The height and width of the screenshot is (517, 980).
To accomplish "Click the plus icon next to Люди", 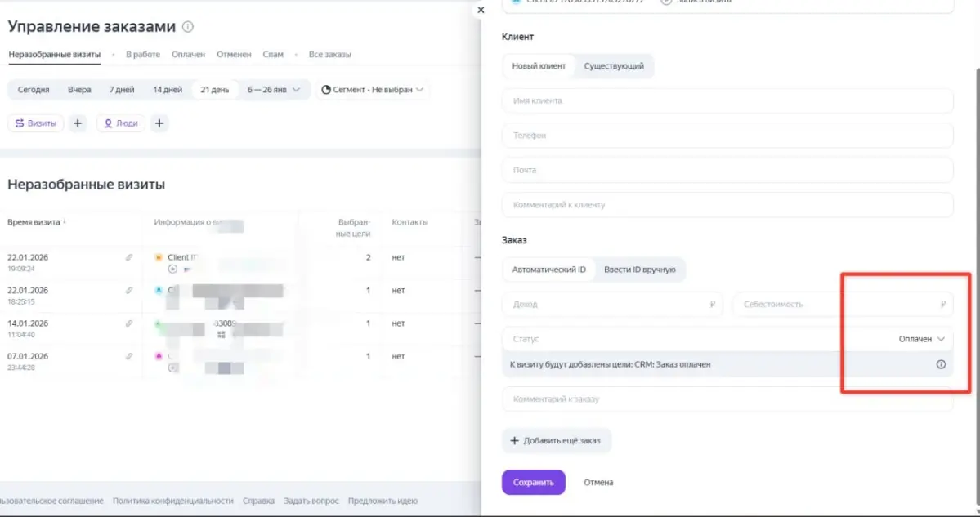I will click(159, 123).
